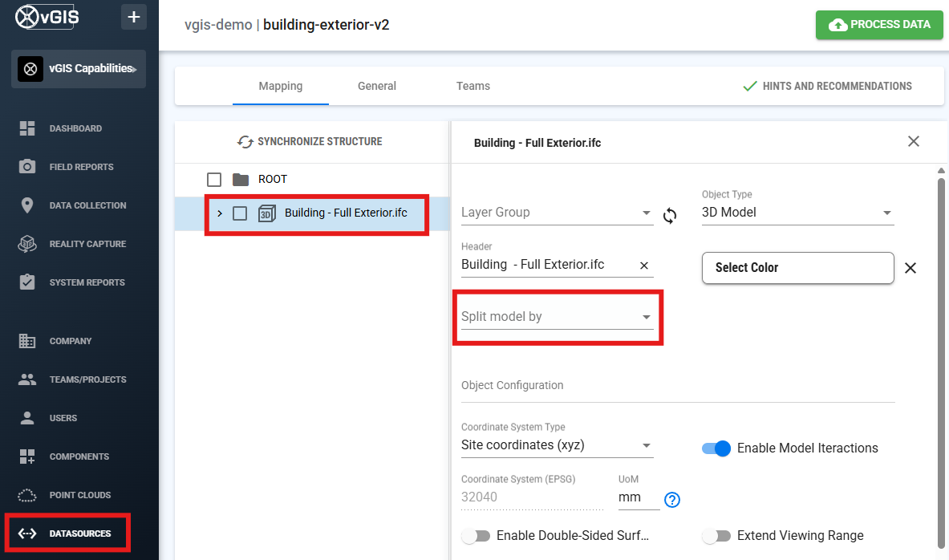Clear selected color with X icon
Screen dimensions: 949x560
tap(910, 268)
